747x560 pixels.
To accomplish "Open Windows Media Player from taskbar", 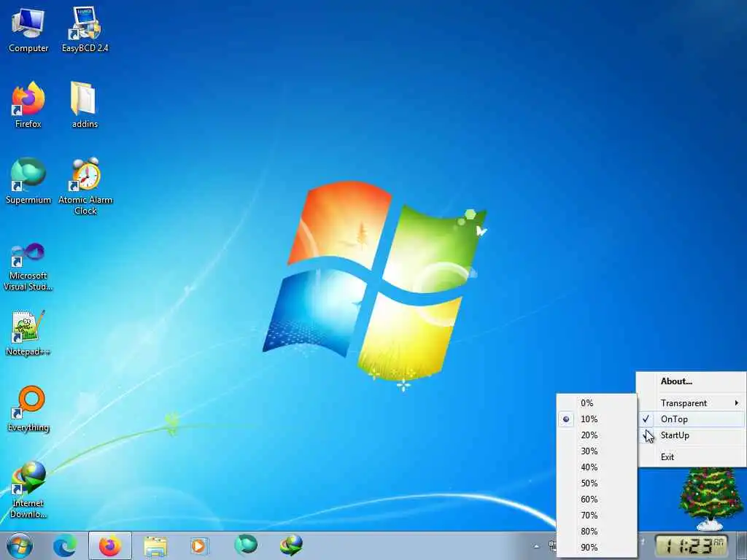I will (198, 545).
